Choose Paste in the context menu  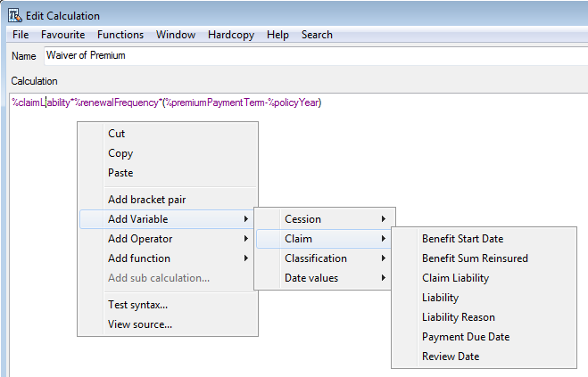click(120, 173)
